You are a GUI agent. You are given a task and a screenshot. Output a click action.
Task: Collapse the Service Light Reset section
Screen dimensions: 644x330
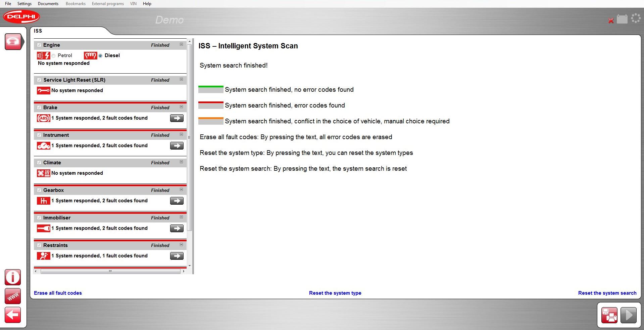pyautogui.click(x=181, y=79)
